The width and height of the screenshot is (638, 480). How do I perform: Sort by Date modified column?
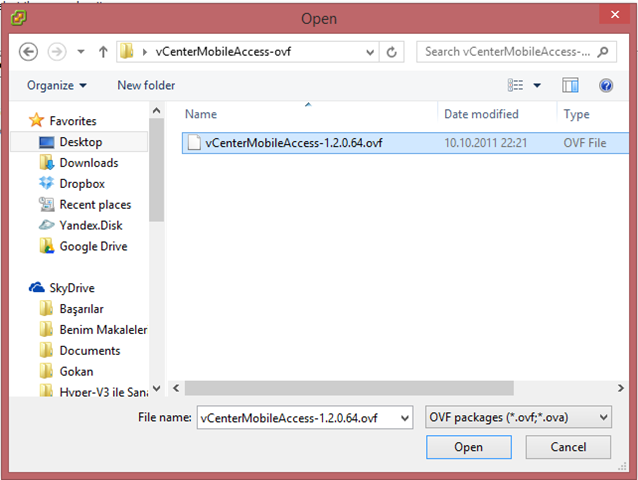pos(481,114)
